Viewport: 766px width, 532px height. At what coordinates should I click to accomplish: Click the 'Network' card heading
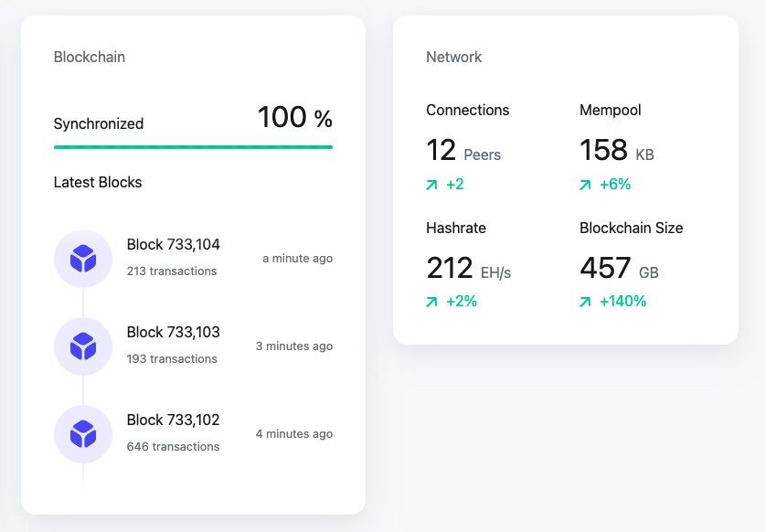pos(453,58)
